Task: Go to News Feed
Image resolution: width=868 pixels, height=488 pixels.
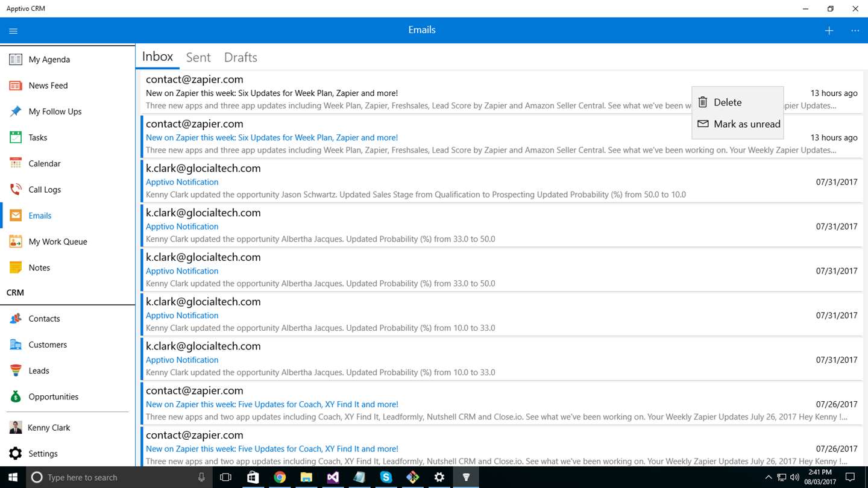Action: coord(68,86)
